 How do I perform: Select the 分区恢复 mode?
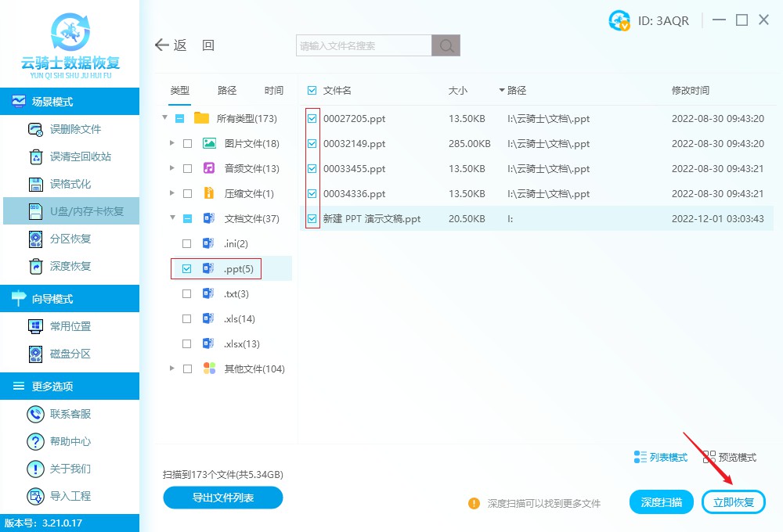pyautogui.click(x=55, y=239)
